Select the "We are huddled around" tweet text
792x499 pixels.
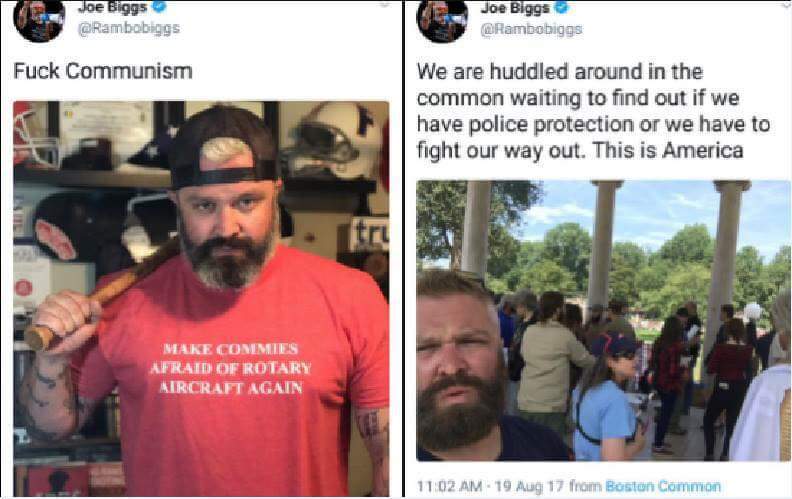point(593,112)
